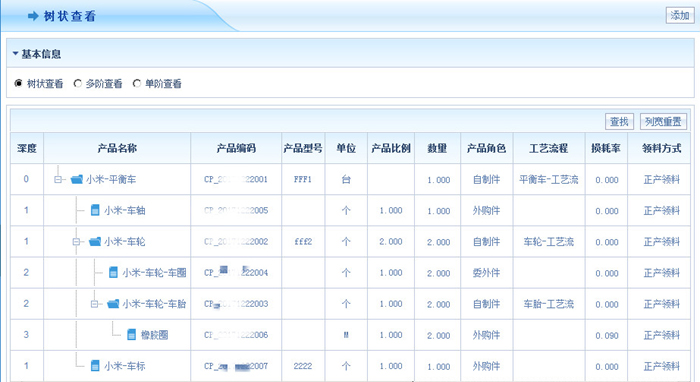This screenshot has width=700, height=382.
Task: Collapse the 小米-车轮 tree node
Action: tap(76, 241)
